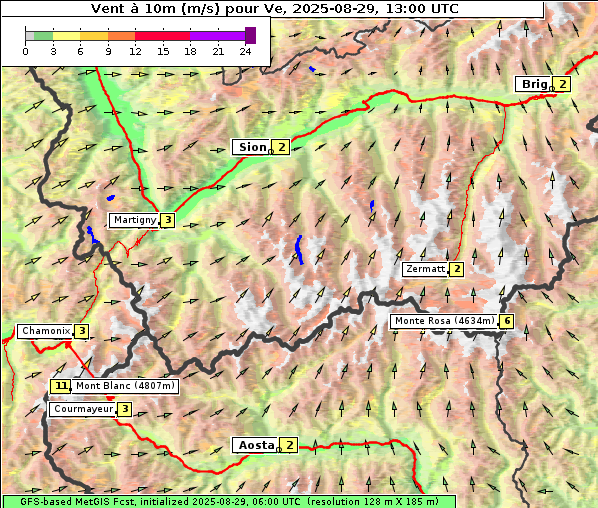Click Martigny's yellow wind speed badge
598x508 pixels.
pos(168,220)
